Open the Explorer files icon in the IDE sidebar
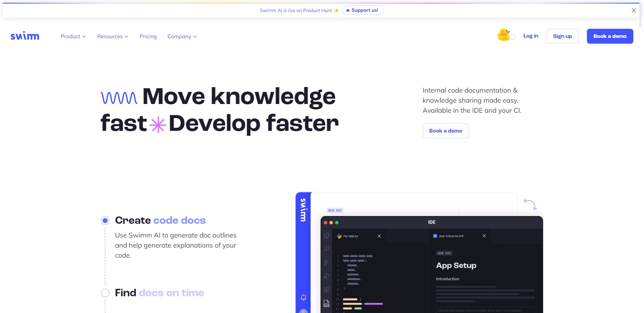Image resolution: width=644 pixels, height=313 pixels. click(326, 237)
